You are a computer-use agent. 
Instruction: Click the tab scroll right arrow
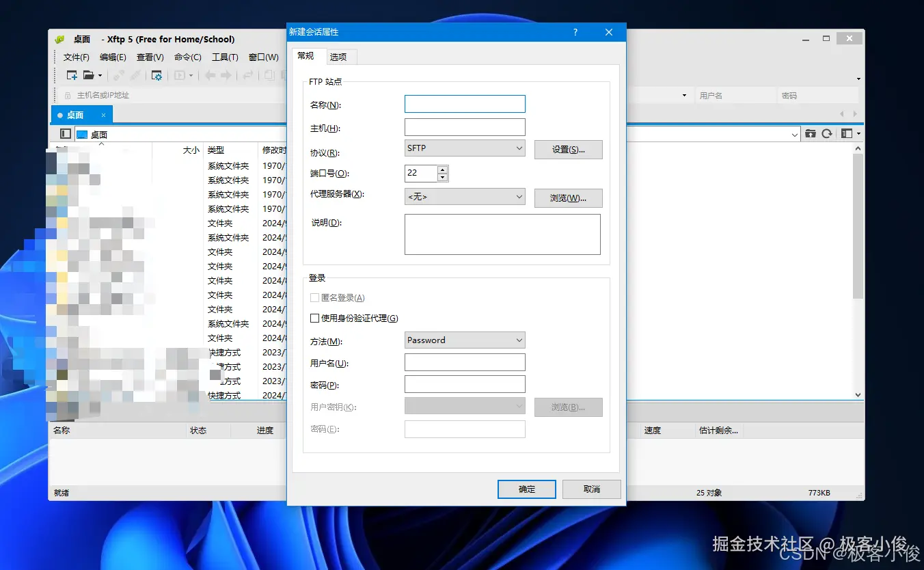(x=855, y=114)
